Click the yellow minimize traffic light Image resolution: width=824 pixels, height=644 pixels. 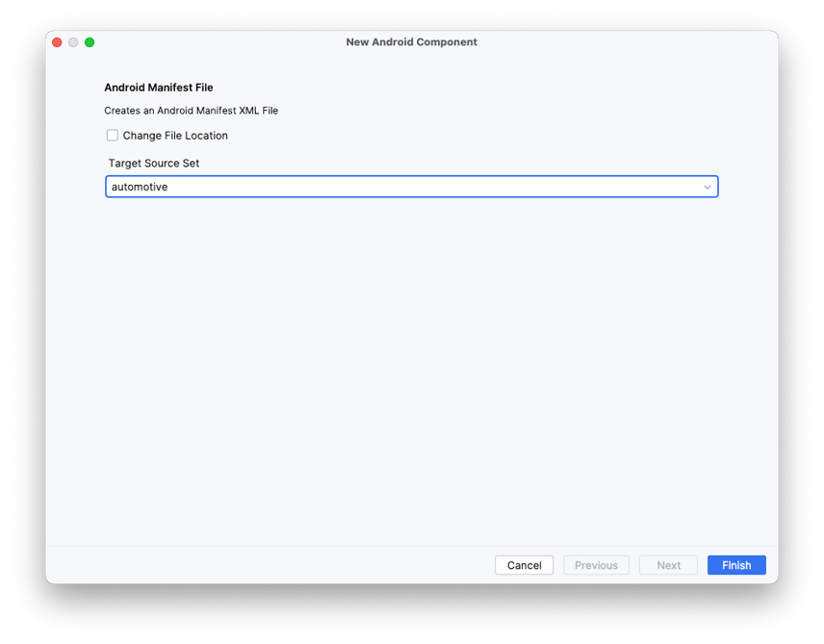[73, 42]
